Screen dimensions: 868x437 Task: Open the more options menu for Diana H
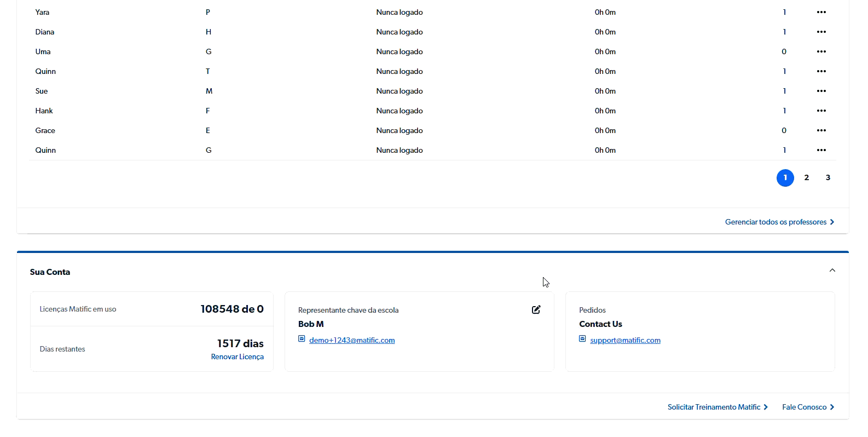(x=821, y=32)
